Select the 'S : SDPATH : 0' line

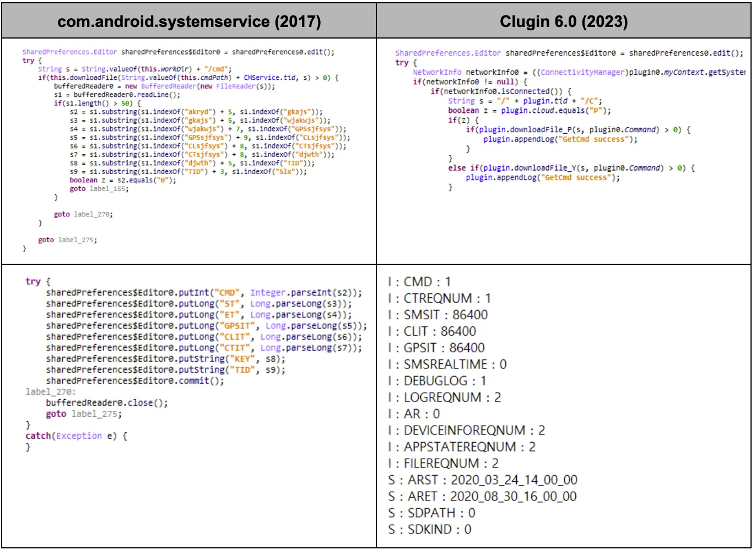pyautogui.click(x=431, y=513)
